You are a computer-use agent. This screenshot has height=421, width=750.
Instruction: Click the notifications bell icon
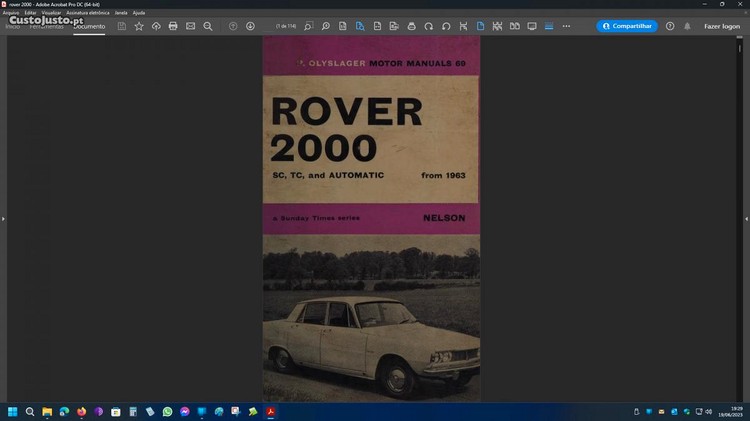tap(687, 26)
